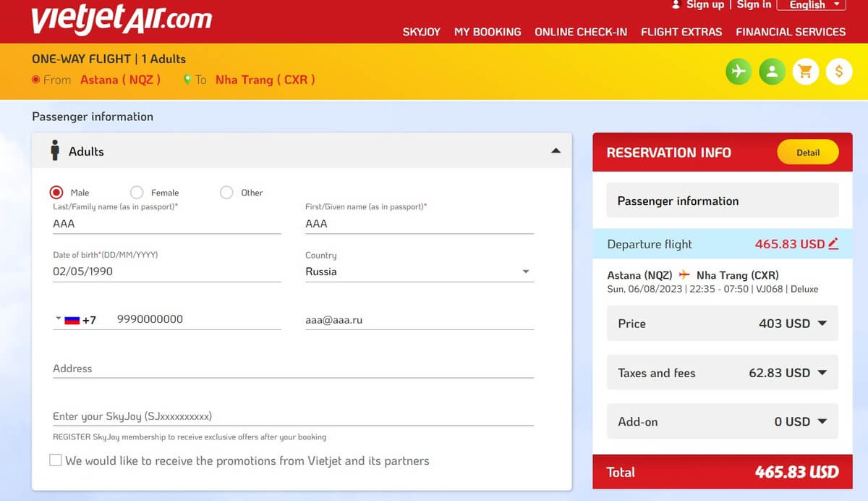The image size is (868, 501).
Task: Click the Sign up link
Action: pos(705,4)
